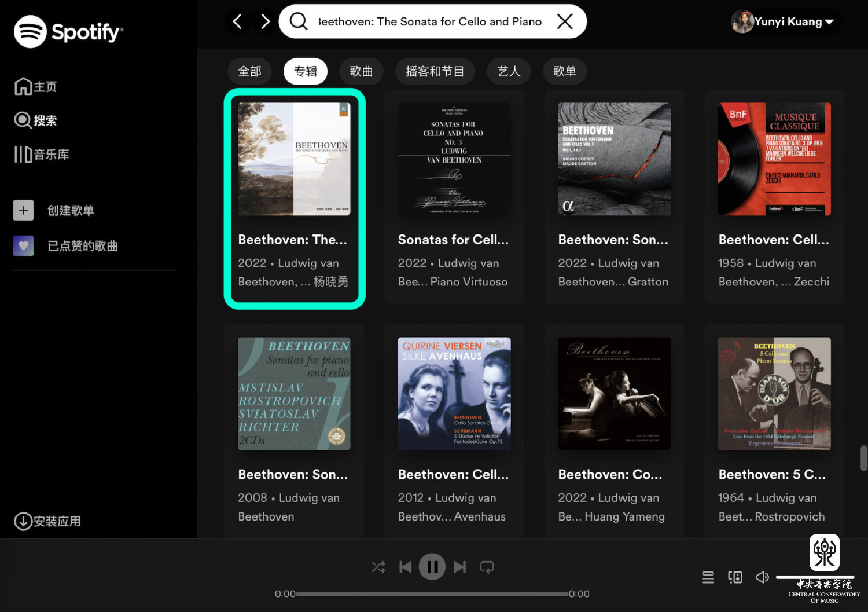The width and height of the screenshot is (868, 612).
Task: Click the playback progress bar
Action: (432, 594)
